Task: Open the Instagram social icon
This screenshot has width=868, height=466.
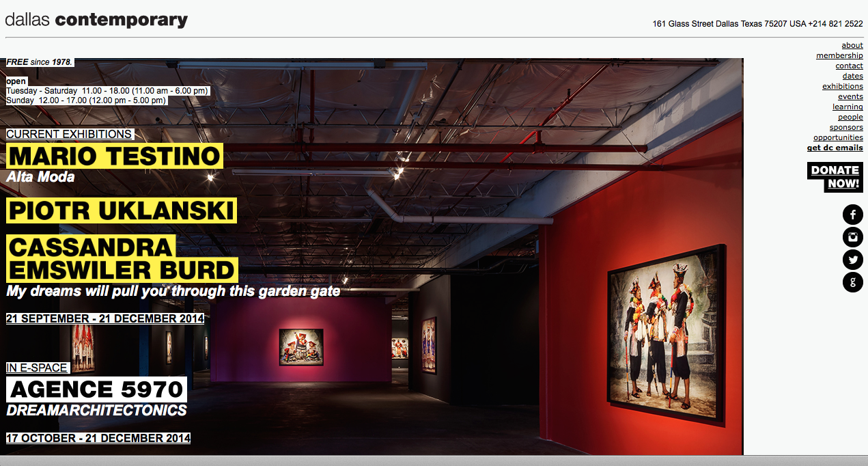Action: pos(852,237)
